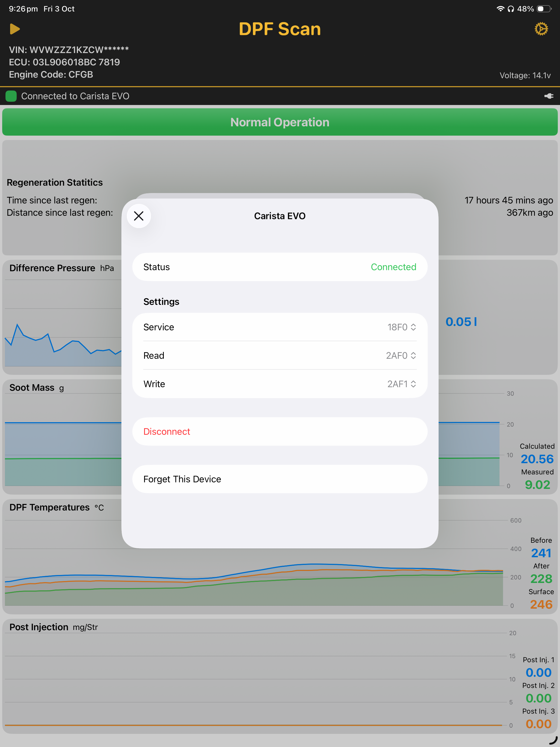
Task: Tap the OBD adapter plug icon
Action: tap(549, 96)
